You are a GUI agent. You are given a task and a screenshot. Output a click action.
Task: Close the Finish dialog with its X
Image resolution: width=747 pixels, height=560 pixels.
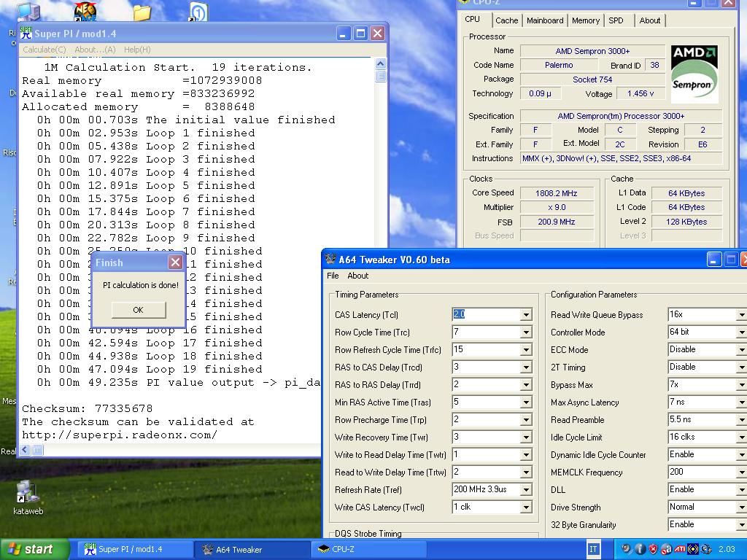(175, 262)
